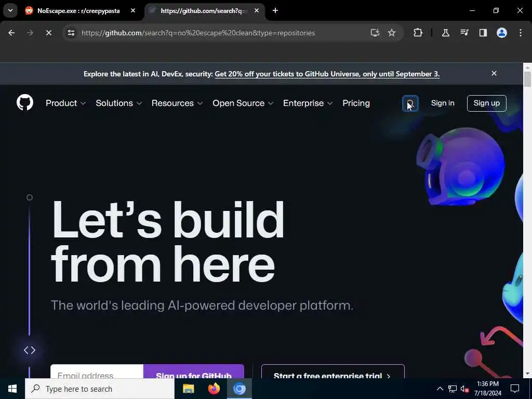
Task: Launch Firefox from the taskbar
Action: [x=214, y=389]
